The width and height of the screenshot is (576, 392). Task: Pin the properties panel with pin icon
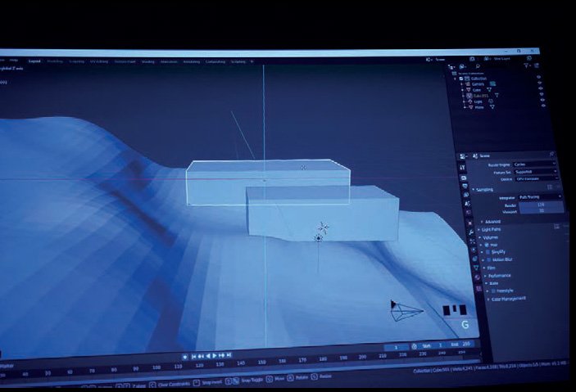[x=551, y=154]
